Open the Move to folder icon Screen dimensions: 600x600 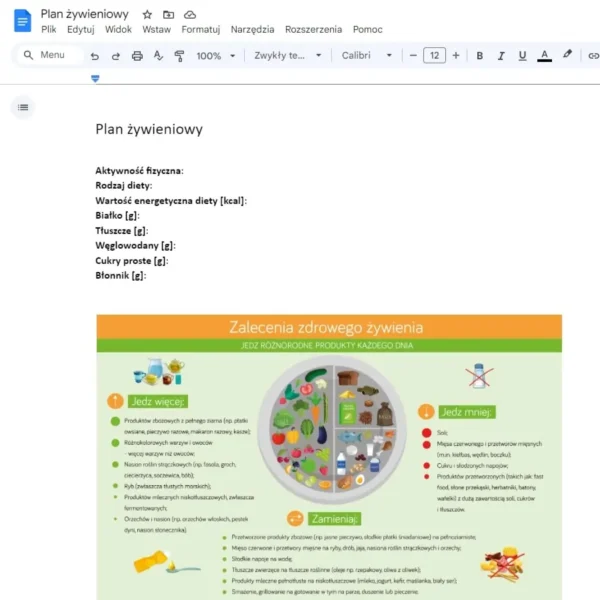click(x=168, y=15)
